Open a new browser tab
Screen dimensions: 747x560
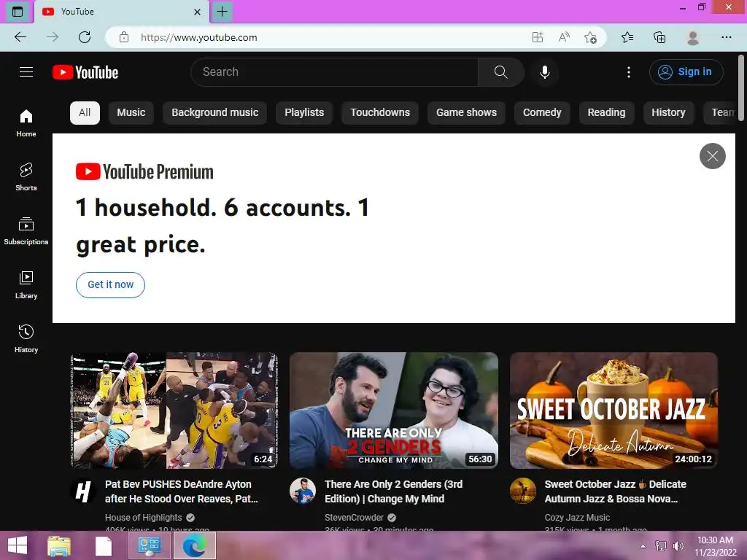(x=222, y=12)
